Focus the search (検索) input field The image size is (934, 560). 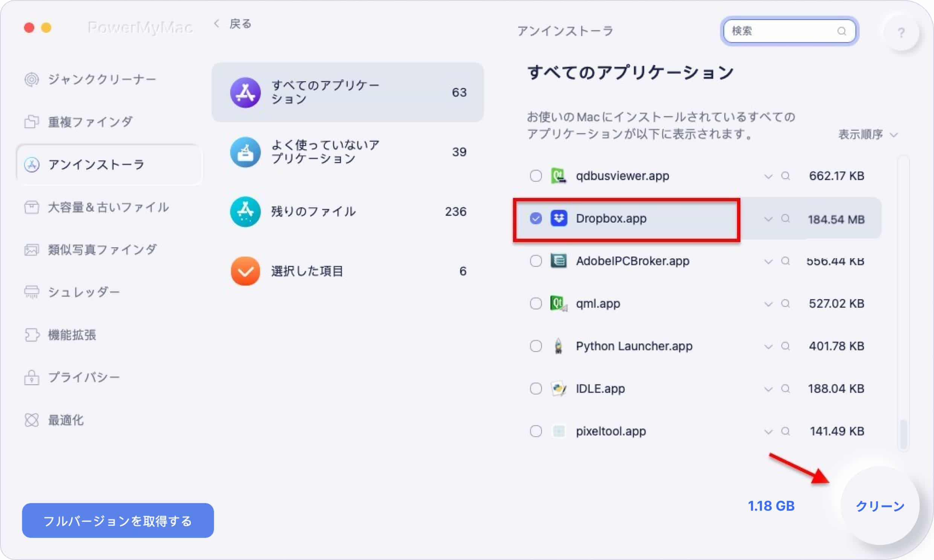(789, 31)
